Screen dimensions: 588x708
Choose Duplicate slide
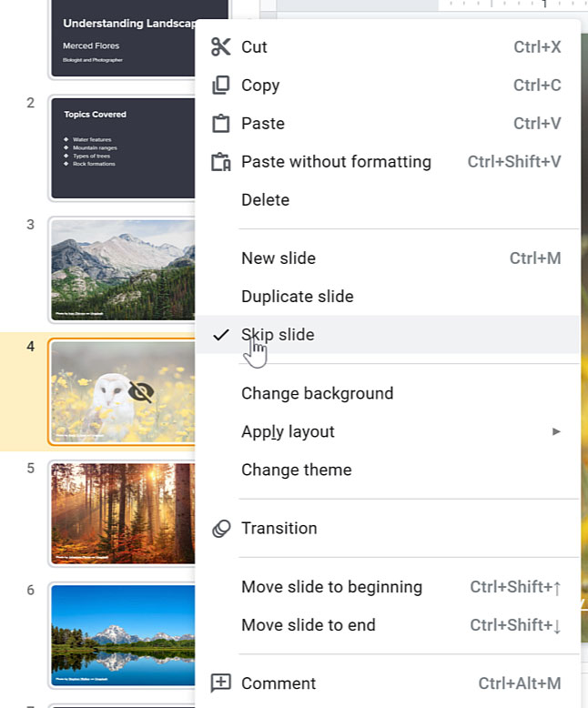point(297,297)
